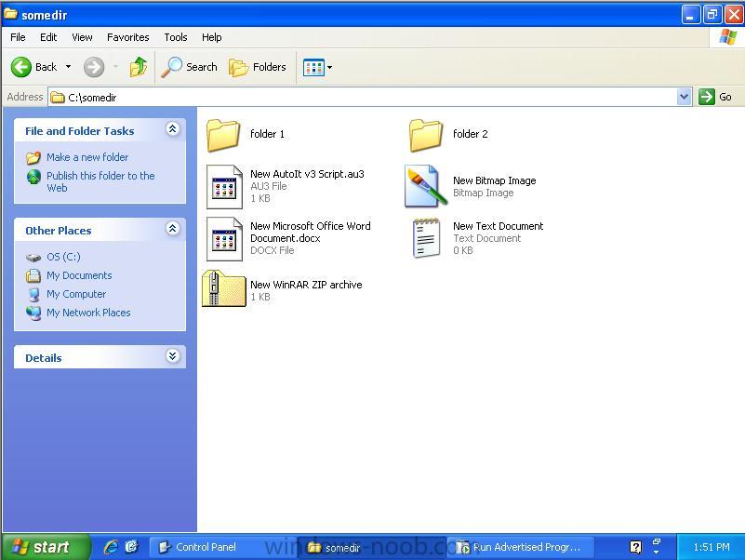Select the AutoIt v3 Script file icon
This screenshot has width=745, height=560.
coord(224,187)
